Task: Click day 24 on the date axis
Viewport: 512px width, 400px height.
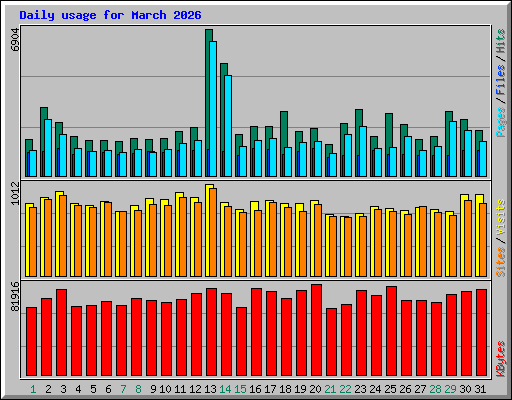Action: pyautogui.click(x=375, y=389)
